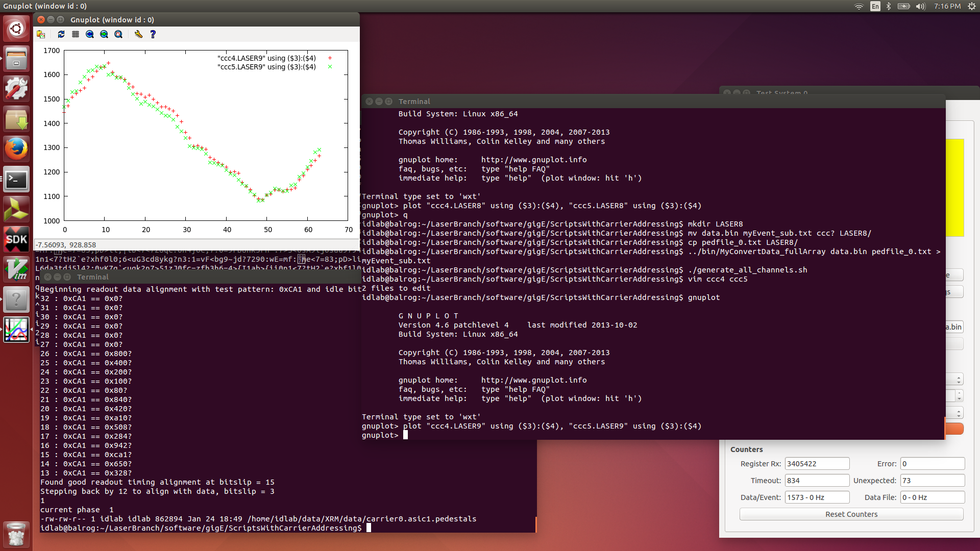This screenshot has width=980, height=551.
Task: Click the ccc4.LASER9 legend entry
Action: click(275, 58)
